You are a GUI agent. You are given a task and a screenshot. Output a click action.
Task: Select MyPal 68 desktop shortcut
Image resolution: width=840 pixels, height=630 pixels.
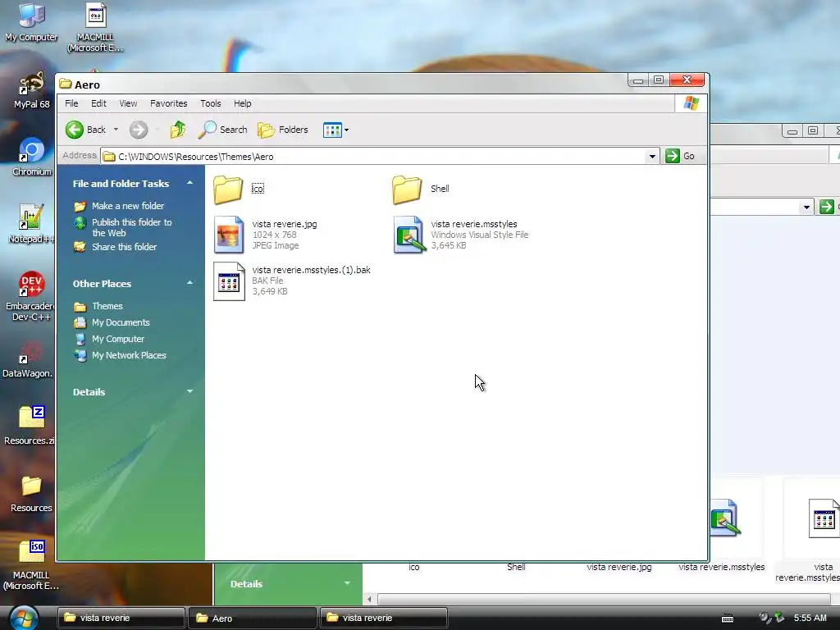(32, 90)
